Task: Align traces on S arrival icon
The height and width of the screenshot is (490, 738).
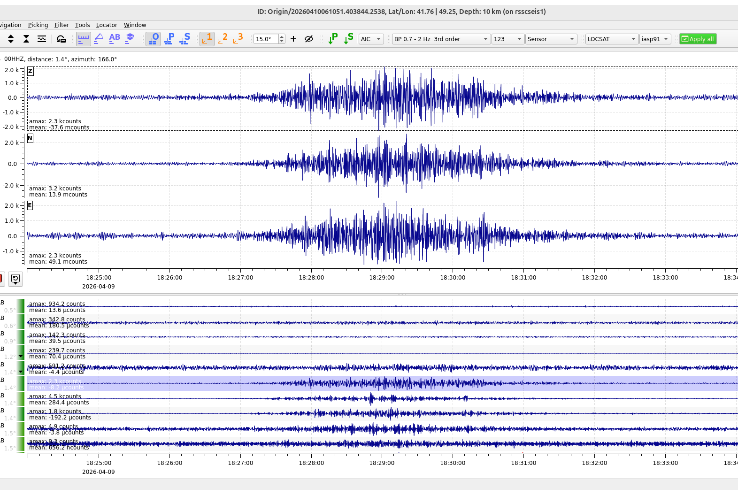Action: point(185,39)
